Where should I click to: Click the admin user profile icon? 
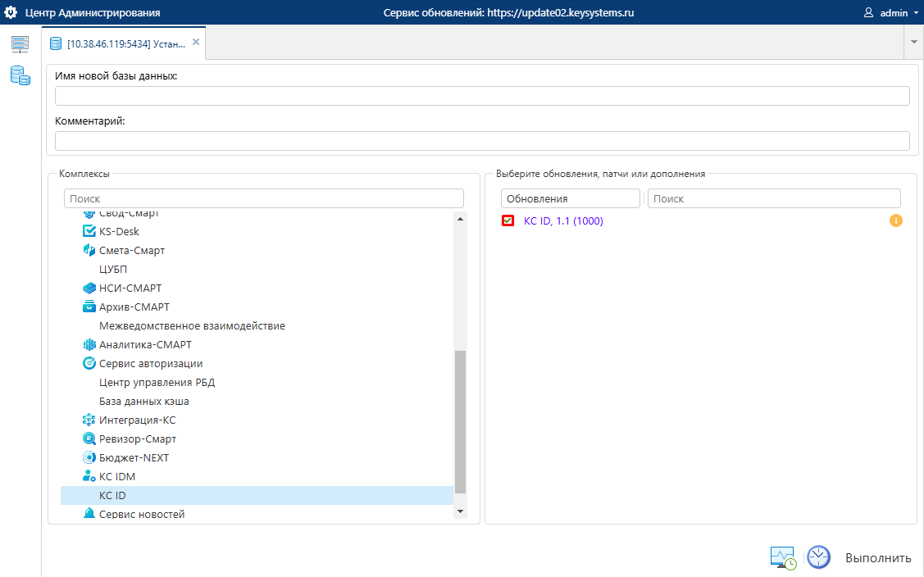(868, 12)
